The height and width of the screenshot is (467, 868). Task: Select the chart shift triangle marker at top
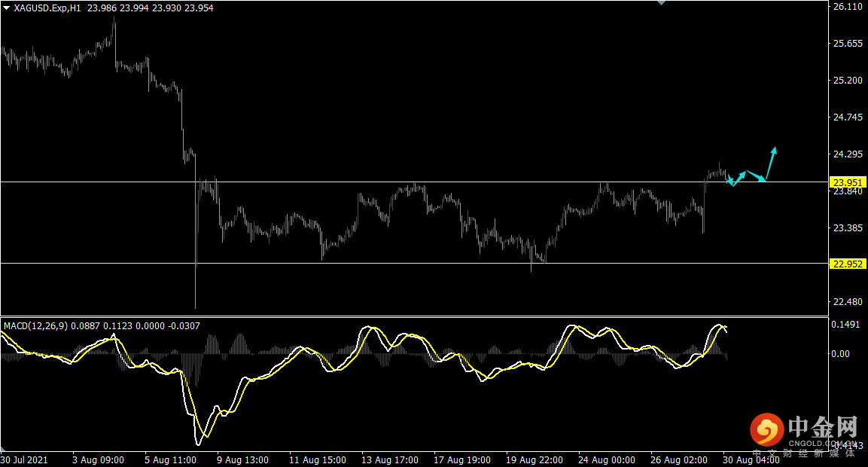coord(661,3)
